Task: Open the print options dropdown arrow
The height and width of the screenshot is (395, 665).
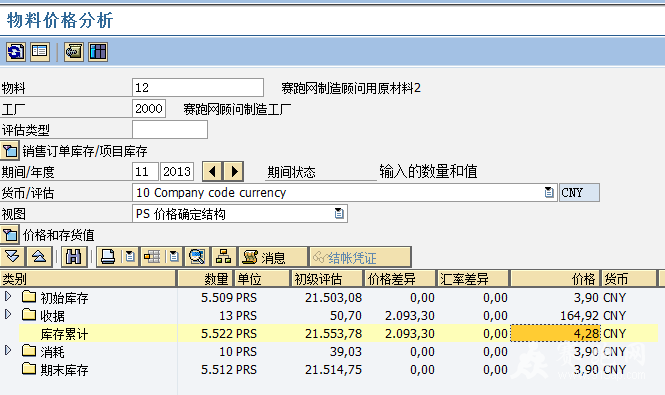Action: click(x=130, y=257)
